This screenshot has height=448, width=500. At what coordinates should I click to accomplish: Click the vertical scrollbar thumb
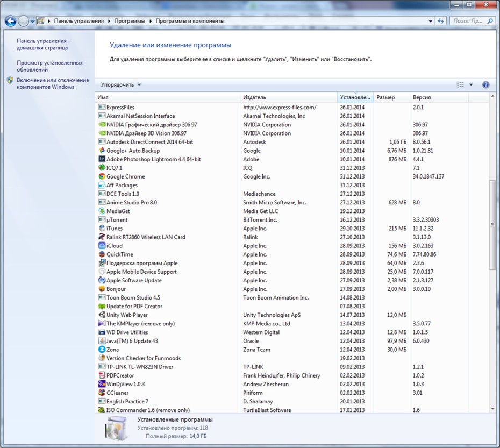pyautogui.click(x=492, y=225)
